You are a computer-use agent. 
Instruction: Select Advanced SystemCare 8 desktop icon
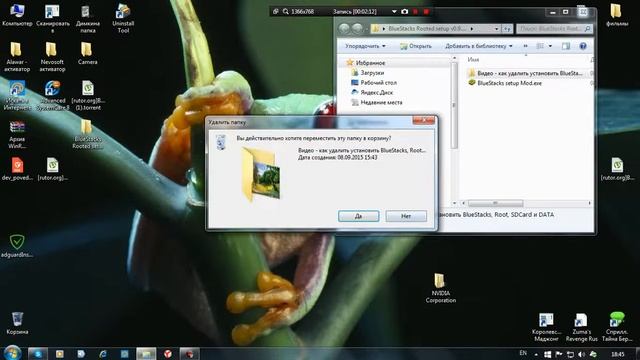click(x=53, y=96)
